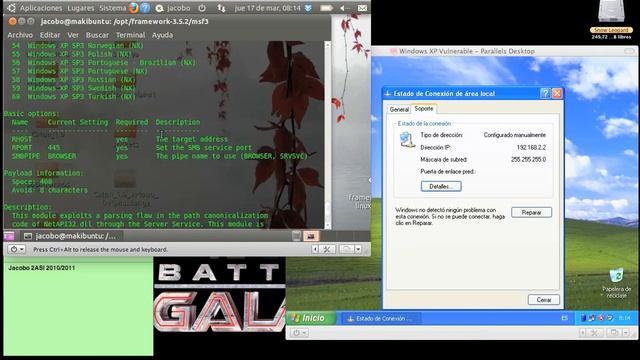This screenshot has height=360, width=640.
Task: Click the view mode icon in Ubuntu VM bar
Action: (x=346, y=249)
